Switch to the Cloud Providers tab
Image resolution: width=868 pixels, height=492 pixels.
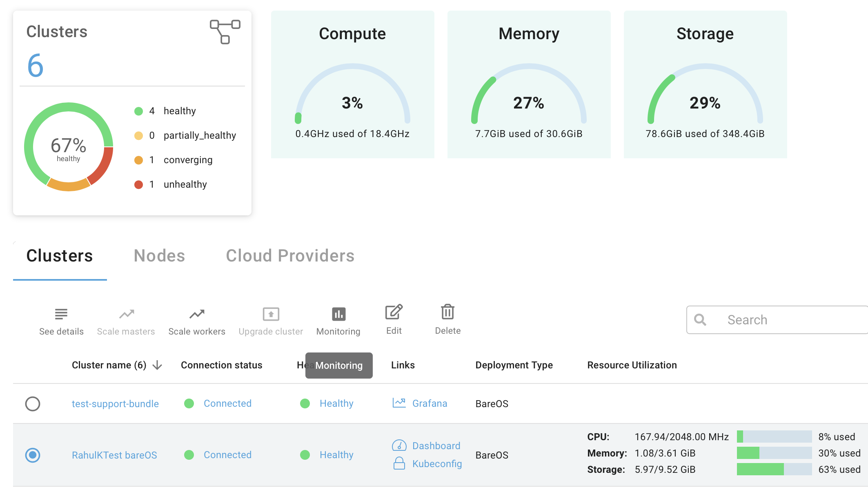(x=290, y=256)
